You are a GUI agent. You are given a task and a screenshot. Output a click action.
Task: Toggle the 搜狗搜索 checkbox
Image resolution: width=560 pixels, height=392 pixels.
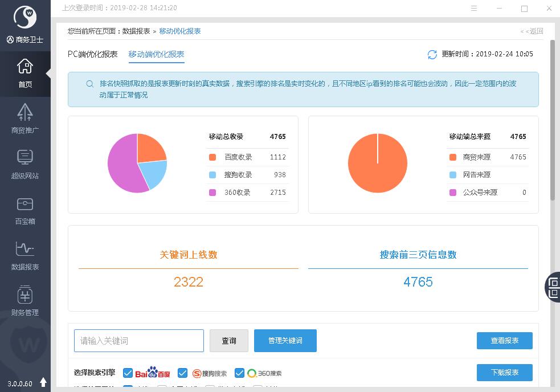coord(182,373)
